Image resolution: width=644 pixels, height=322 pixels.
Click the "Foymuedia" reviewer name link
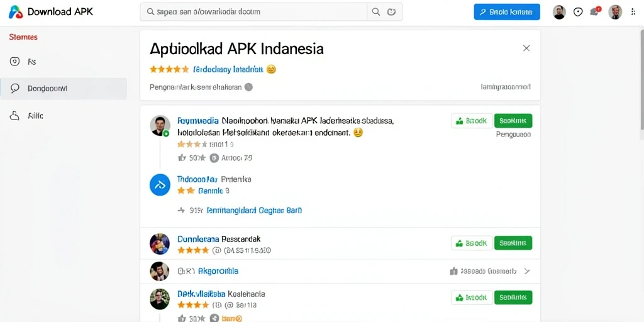(x=198, y=121)
